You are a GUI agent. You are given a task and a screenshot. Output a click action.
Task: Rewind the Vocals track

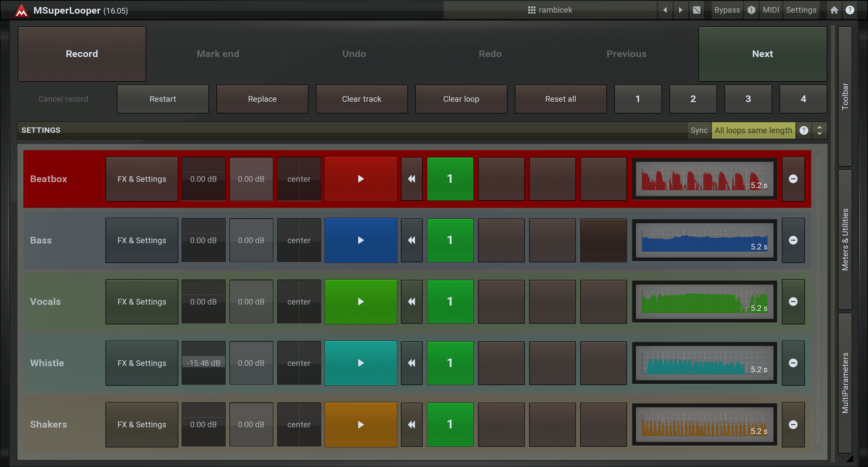pos(411,302)
